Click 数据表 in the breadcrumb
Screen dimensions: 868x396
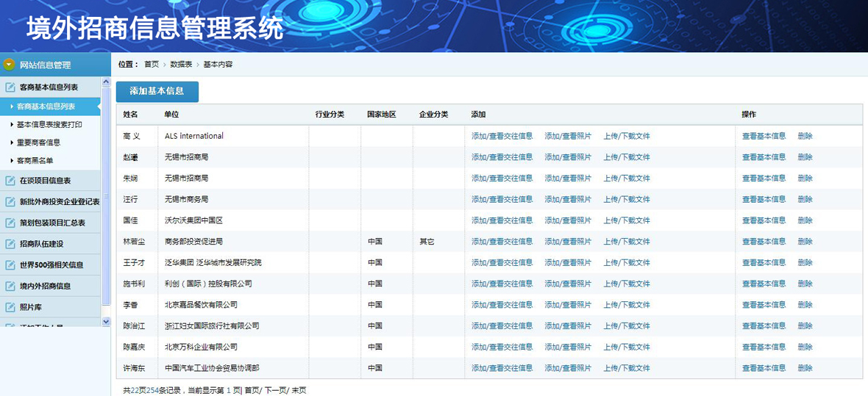181,65
